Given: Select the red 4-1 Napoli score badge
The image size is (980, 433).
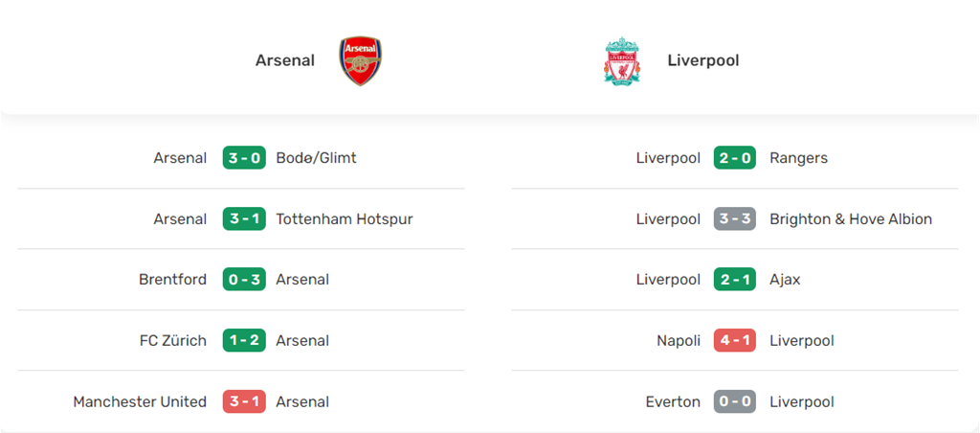Looking at the screenshot, I should pos(735,341).
